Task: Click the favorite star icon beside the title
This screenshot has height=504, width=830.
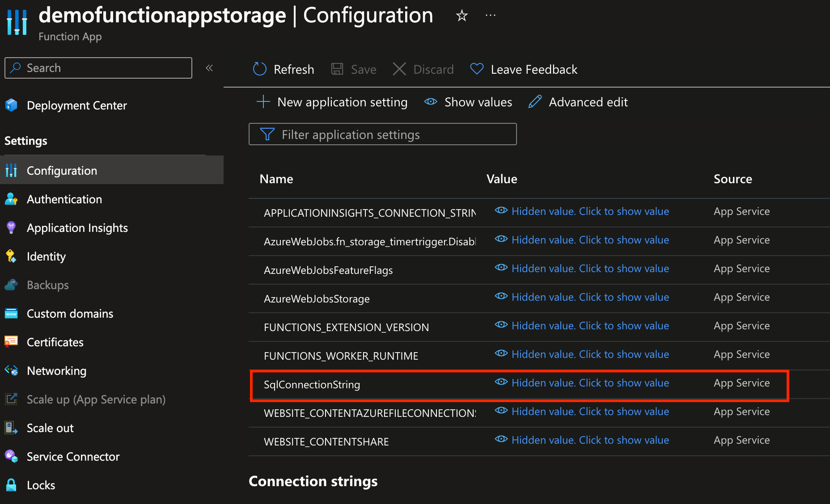Action: coord(462,16)
